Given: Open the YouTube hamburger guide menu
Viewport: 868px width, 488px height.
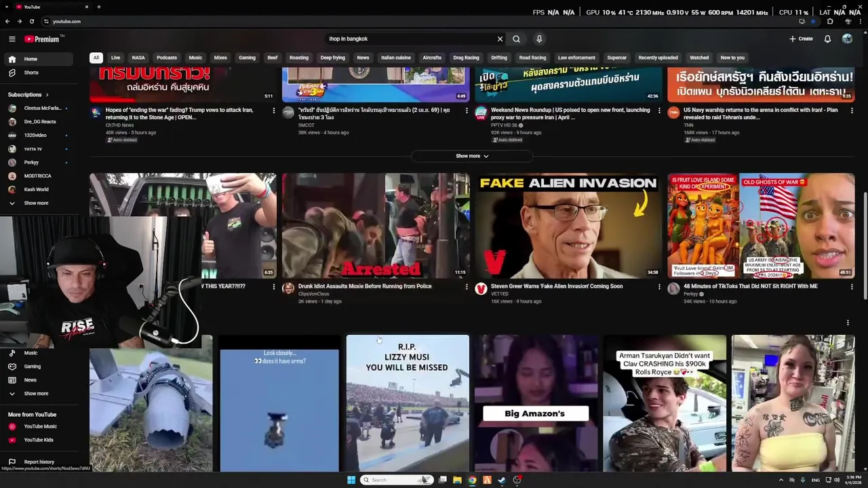Looking at the screenshot, I should coord(12,39).
